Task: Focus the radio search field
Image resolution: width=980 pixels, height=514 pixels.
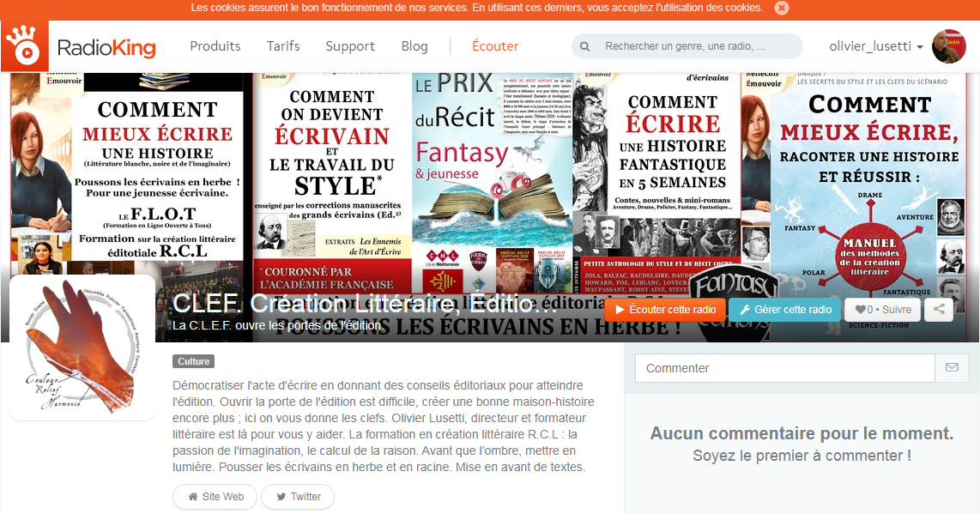Action: [x=687, y=46]
